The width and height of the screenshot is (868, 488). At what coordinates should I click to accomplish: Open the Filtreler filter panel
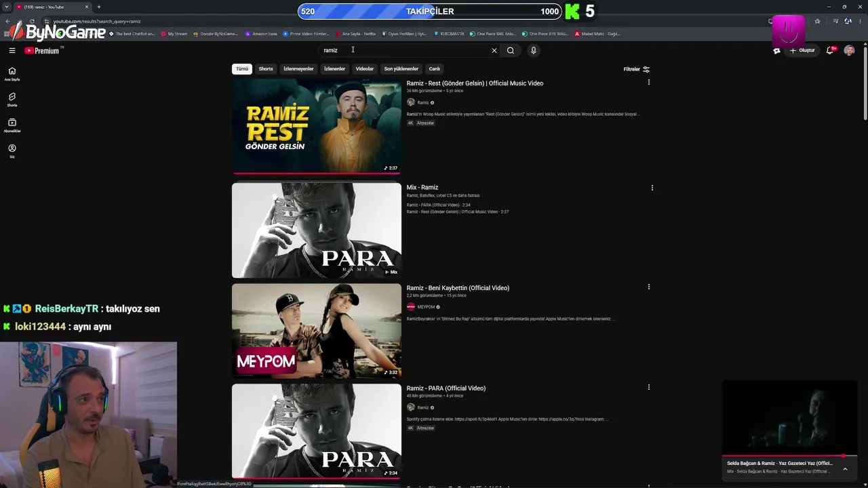636,69
